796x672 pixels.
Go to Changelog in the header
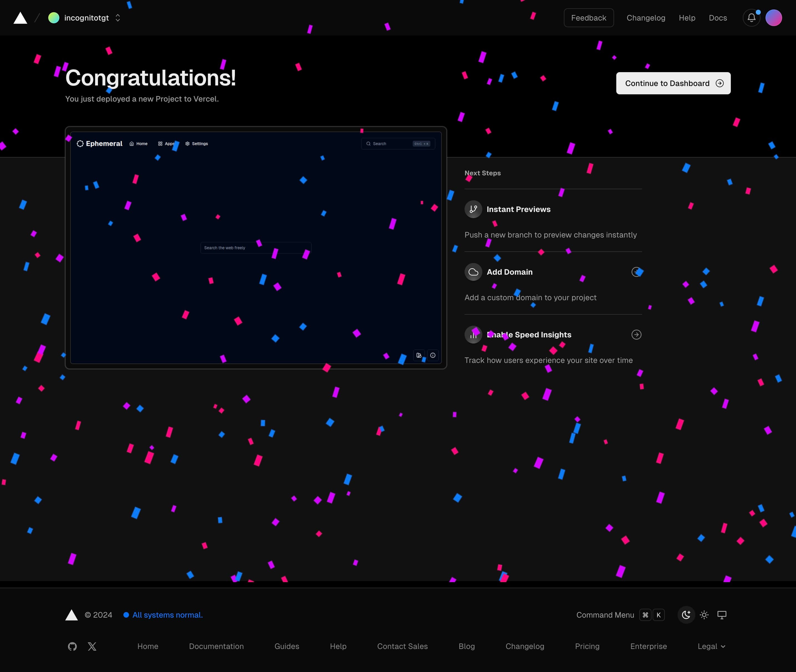pos(646,18)
